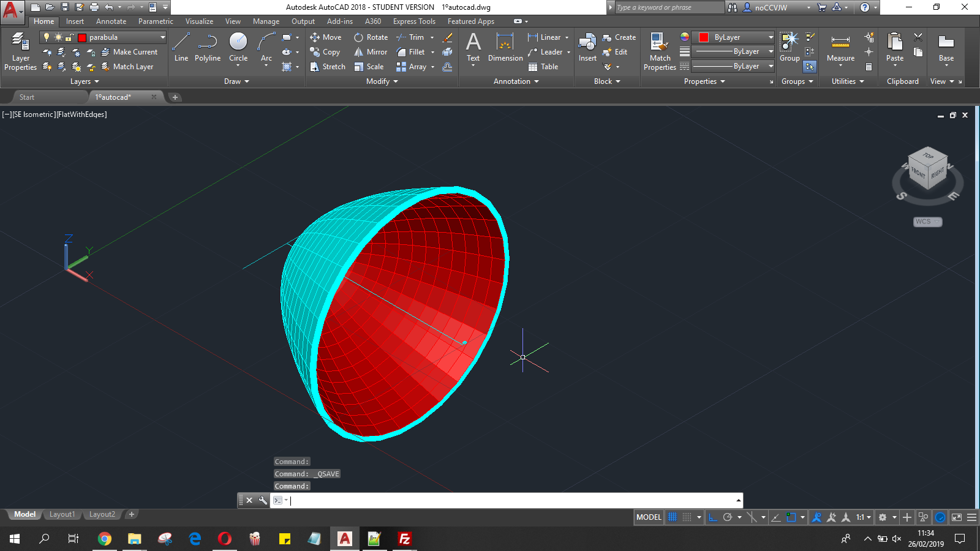Expand the Annotation panel
The height and width of the screenshot is (551, 980).
(x=516, y=81)
